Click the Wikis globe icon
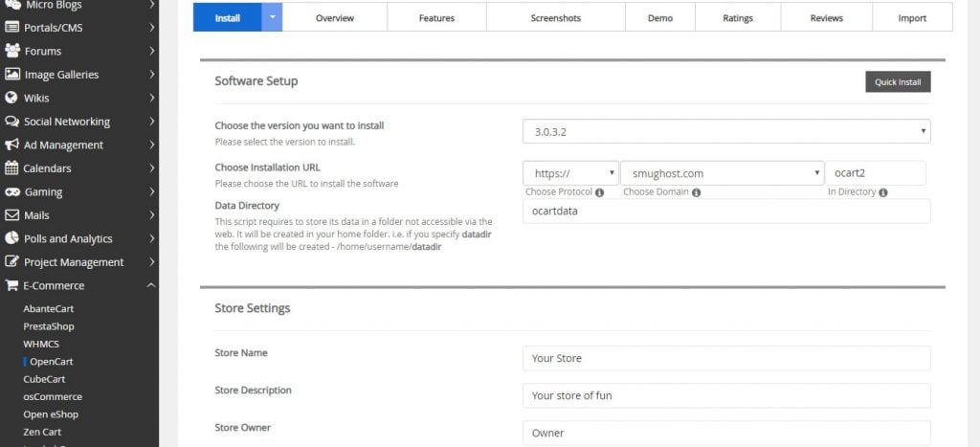 coord(11,98)
